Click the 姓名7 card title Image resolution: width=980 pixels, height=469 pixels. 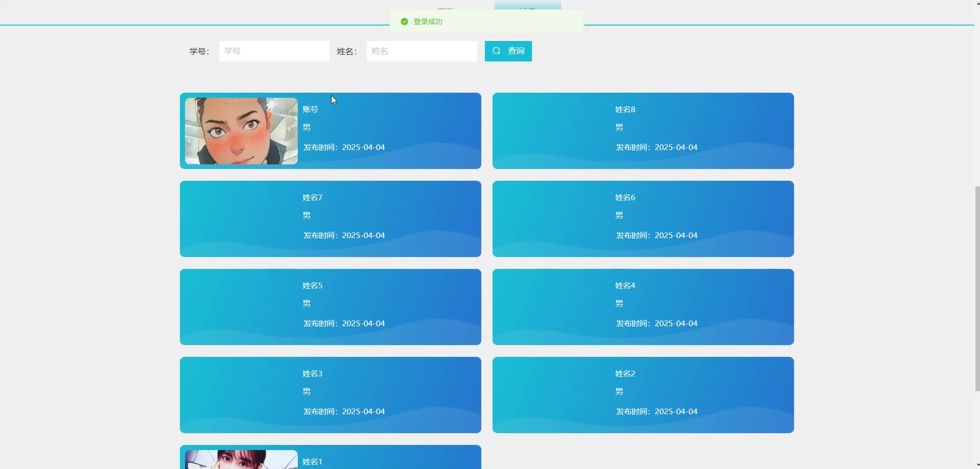pyautogui.click(x=313, y=197)
